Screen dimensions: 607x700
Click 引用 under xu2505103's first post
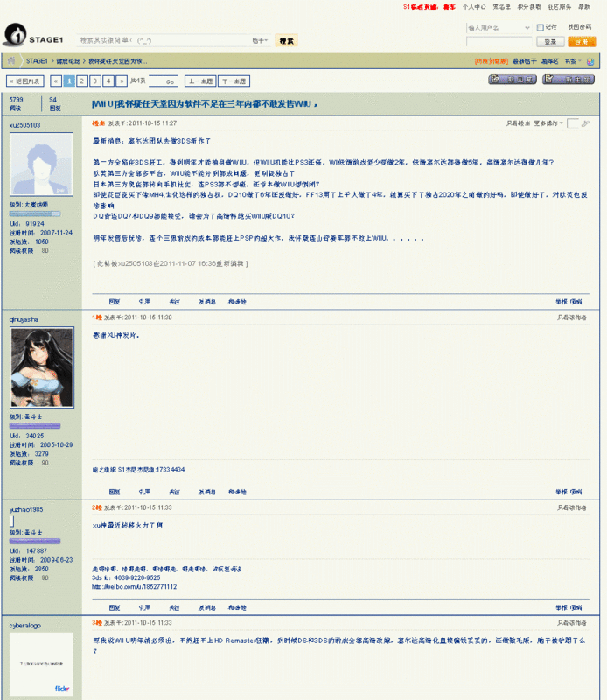click(x=144, y=302)
